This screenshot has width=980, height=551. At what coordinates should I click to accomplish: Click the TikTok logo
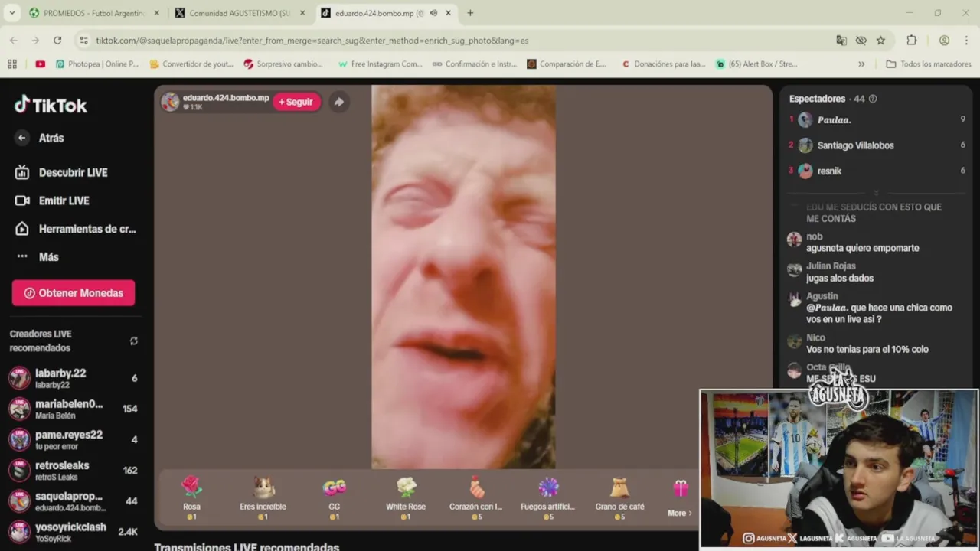coord(51,105)
